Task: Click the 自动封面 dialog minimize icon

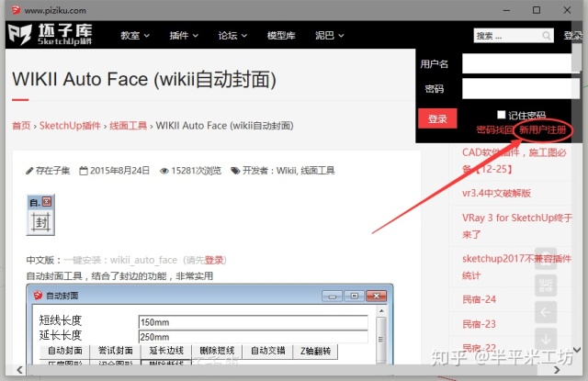Action: [333, 296]
